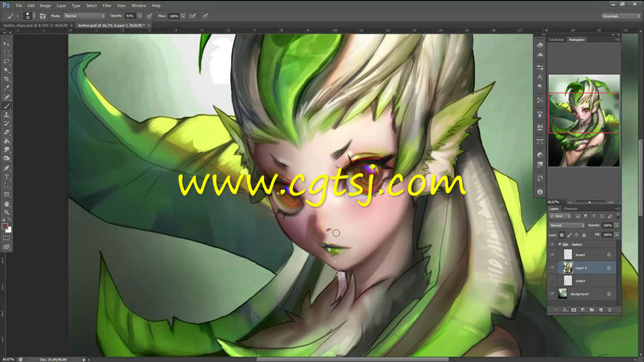Hide the Background layer
This screenshot has height=362, width=644.
552,294
